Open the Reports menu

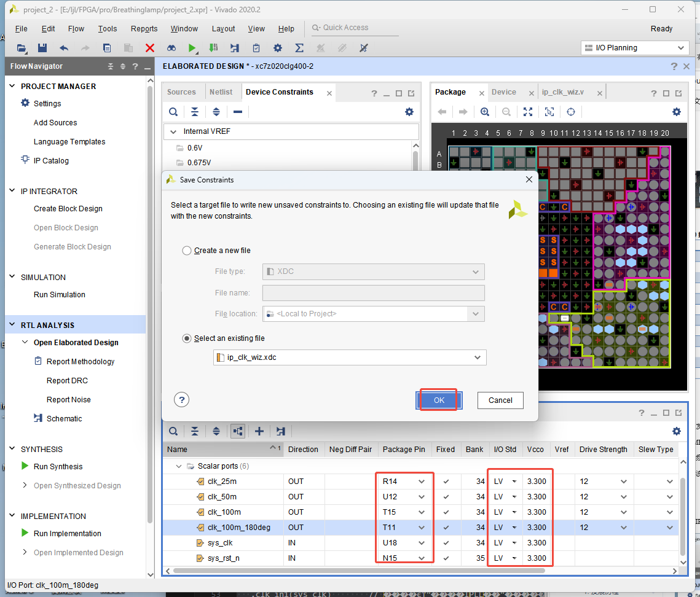coord(144,28)
